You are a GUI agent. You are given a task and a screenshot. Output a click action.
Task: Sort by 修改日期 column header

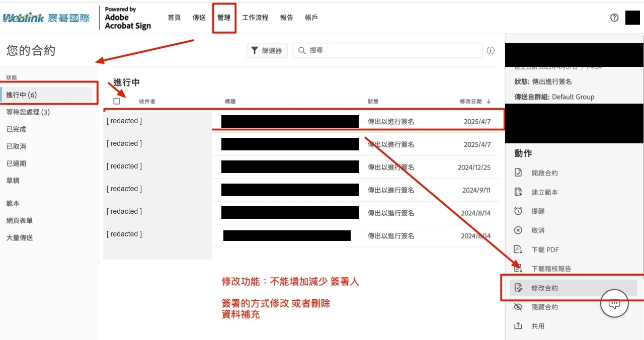click(x=471, y=102)
